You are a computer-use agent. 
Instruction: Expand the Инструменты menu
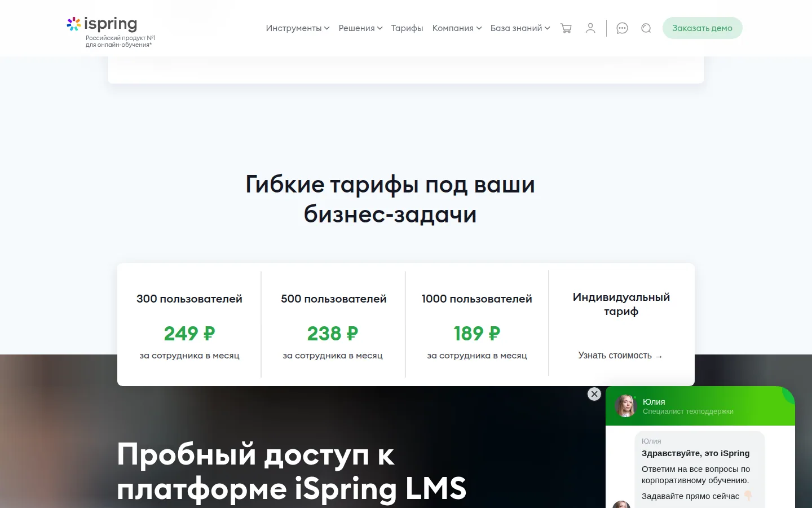(297, 28)
